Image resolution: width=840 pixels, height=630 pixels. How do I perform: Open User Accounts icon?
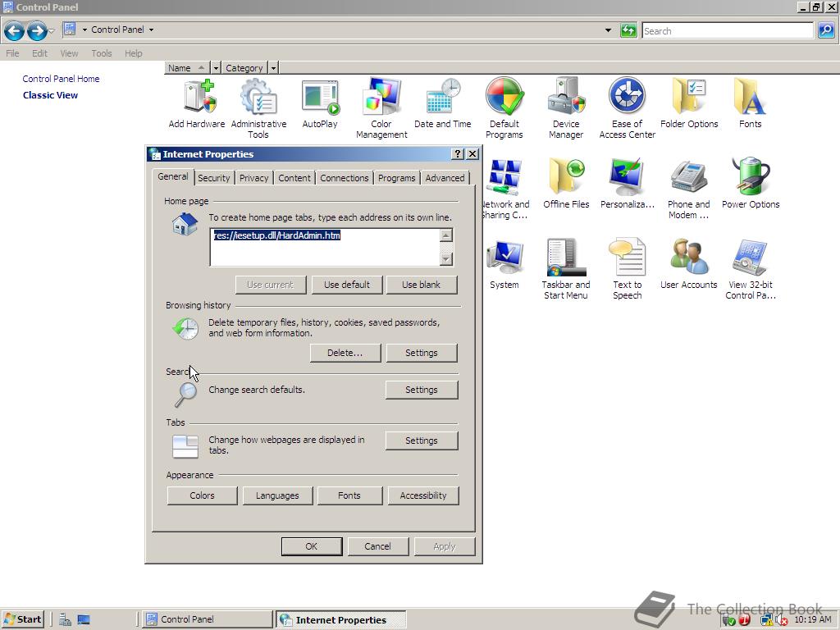(x=689, y=265)
